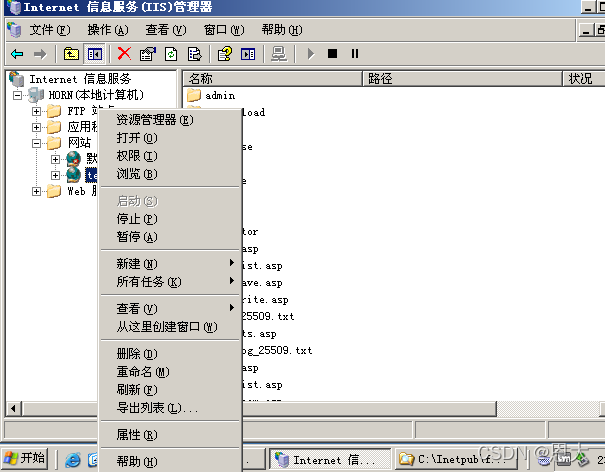
Task: Click the Start item play button
Action: coord(311,54)
